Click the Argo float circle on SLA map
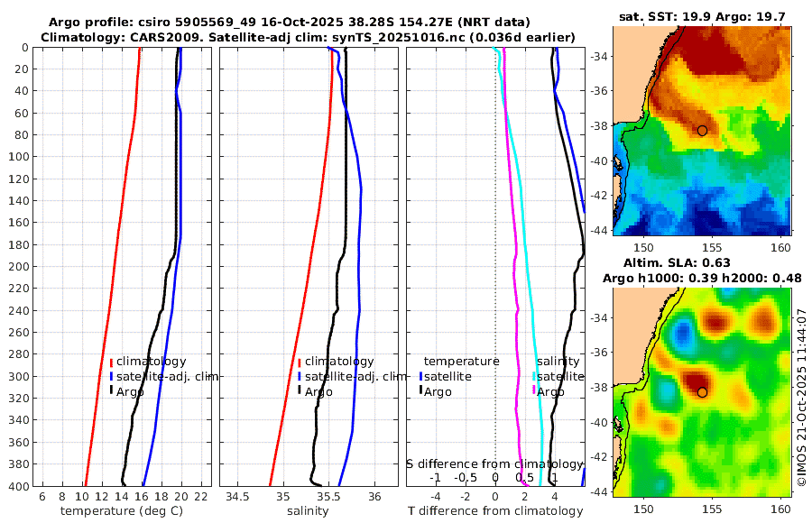This screenshot has height=523, width=812. (x=702, y=392)
